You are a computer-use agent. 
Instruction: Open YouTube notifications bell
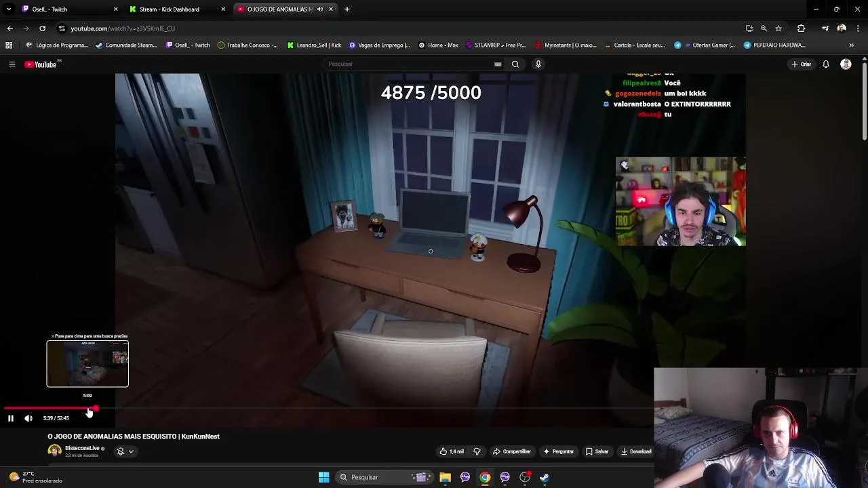826,64
